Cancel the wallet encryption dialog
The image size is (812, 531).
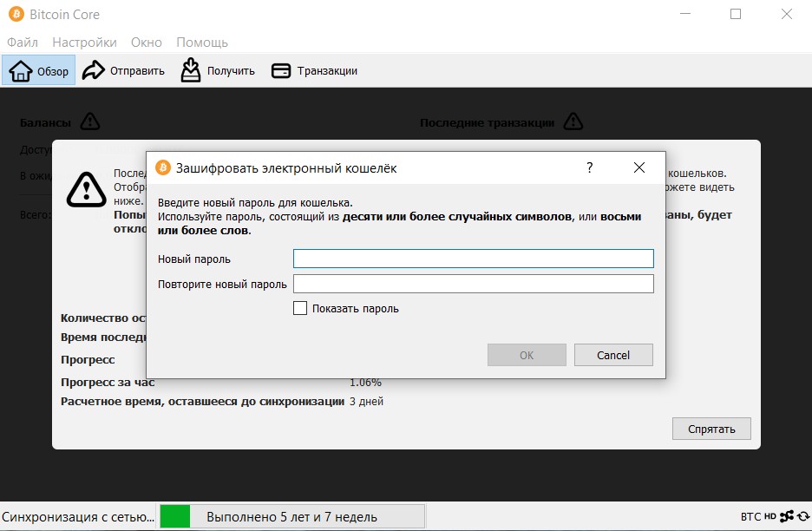pyautogui.click(x=613, y=355)
